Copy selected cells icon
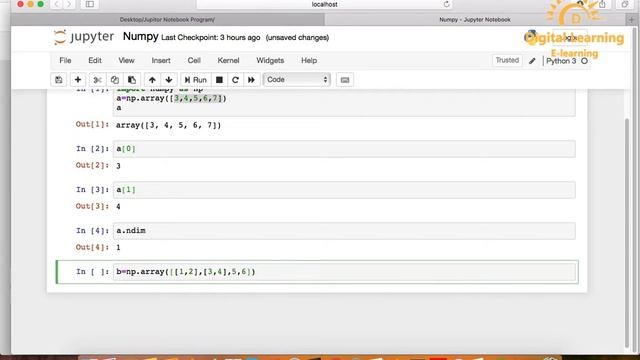The width and height of the screenshot is (640, 360). click(115, 80)
